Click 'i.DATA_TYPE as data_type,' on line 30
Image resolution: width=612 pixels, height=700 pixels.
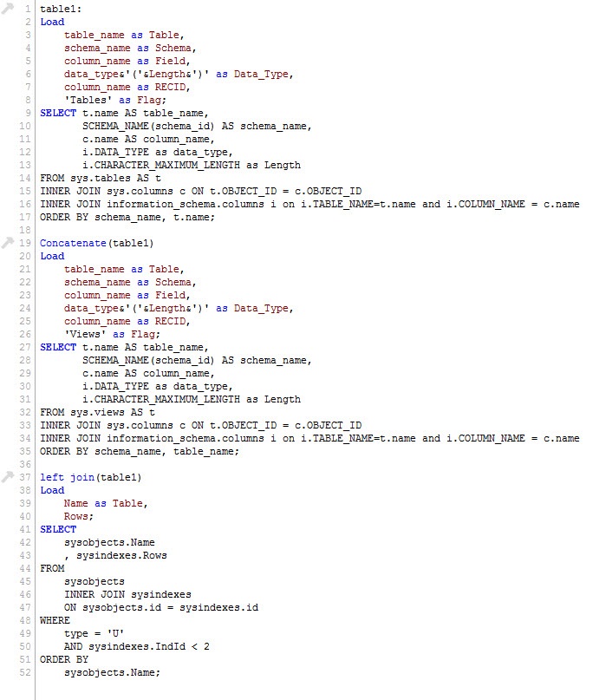pyautogui.click(x=158, y=386)
